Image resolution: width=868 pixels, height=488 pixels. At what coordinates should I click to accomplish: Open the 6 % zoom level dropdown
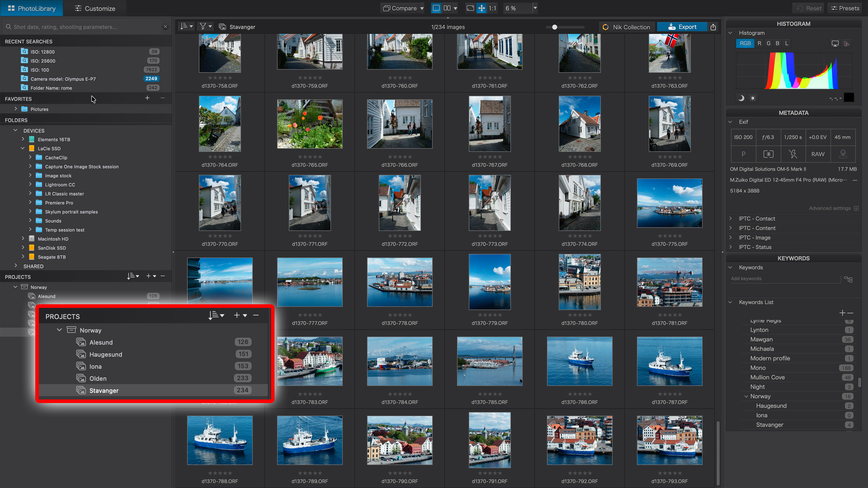coord(535,8)
